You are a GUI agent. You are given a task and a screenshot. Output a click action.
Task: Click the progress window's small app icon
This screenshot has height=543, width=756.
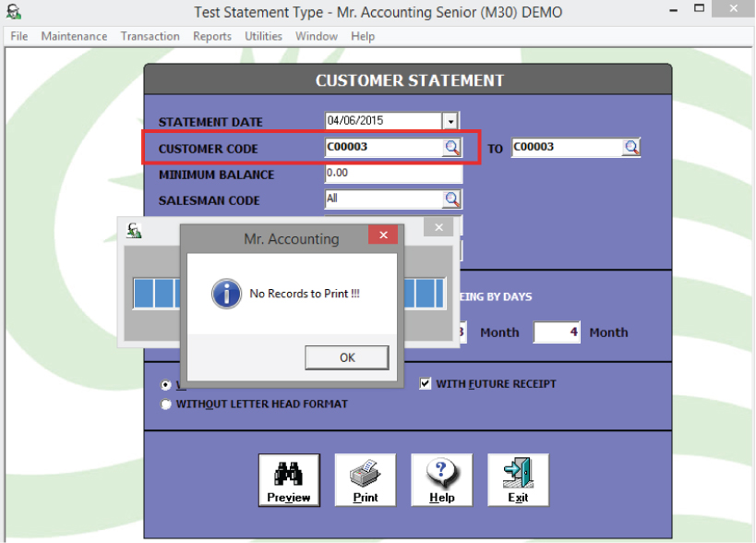(x=134, y=230)
